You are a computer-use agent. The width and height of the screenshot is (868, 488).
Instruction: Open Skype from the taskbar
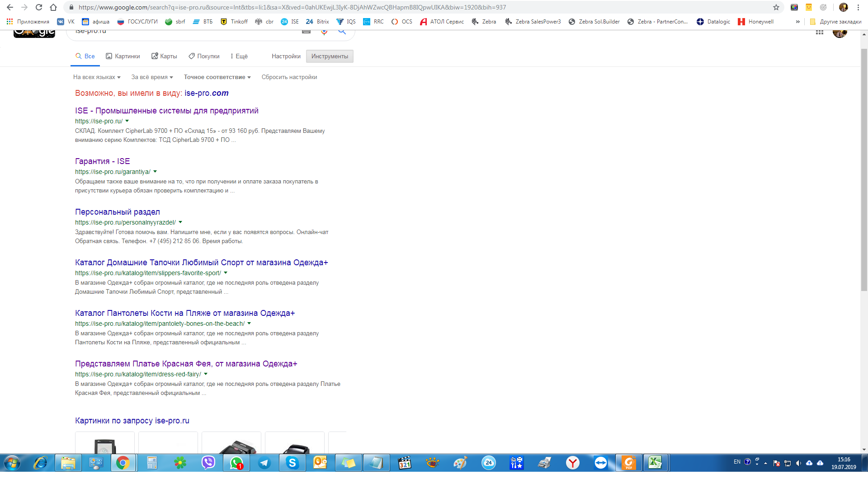click(x=292, y=463)
